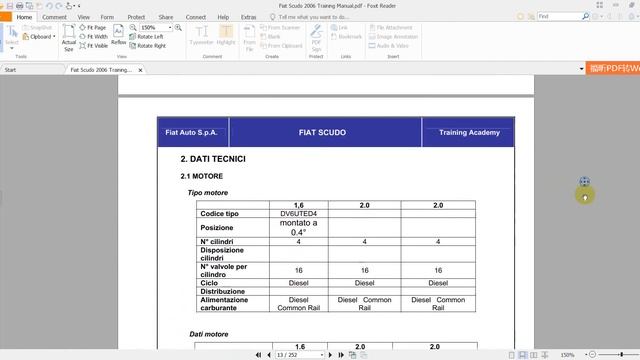
Task: Insert a File Attachment
Action: (x=391, y=27)
